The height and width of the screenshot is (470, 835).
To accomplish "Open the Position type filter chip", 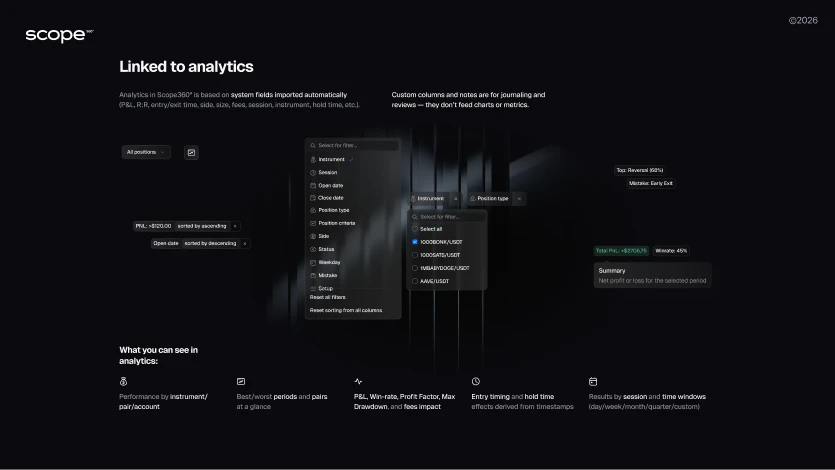I will pos(491,199).
